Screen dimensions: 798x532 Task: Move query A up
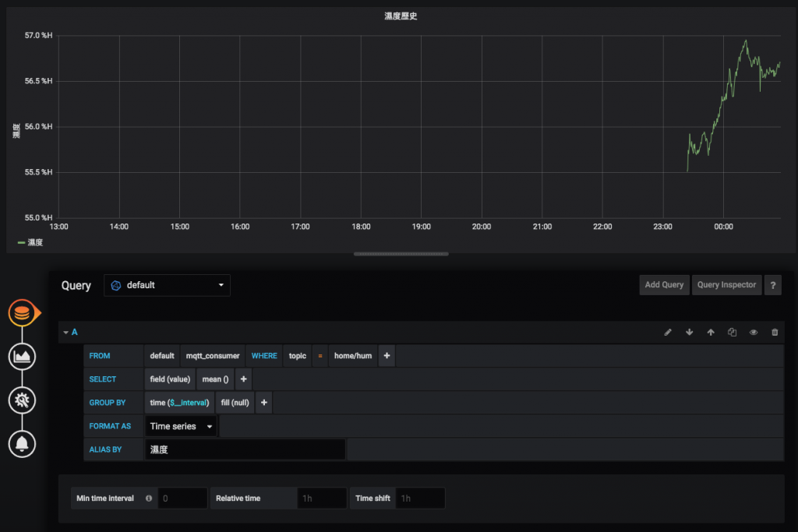tap(711, 332)
